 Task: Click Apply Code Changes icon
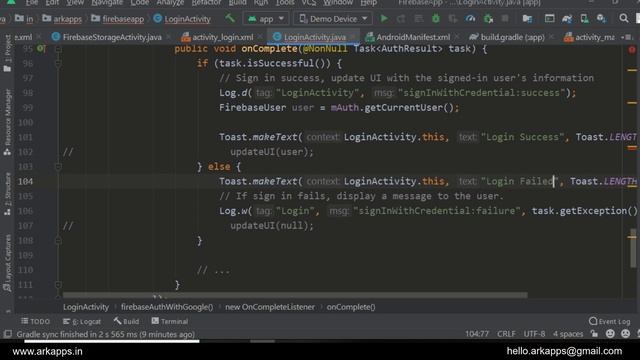(418, 19)
